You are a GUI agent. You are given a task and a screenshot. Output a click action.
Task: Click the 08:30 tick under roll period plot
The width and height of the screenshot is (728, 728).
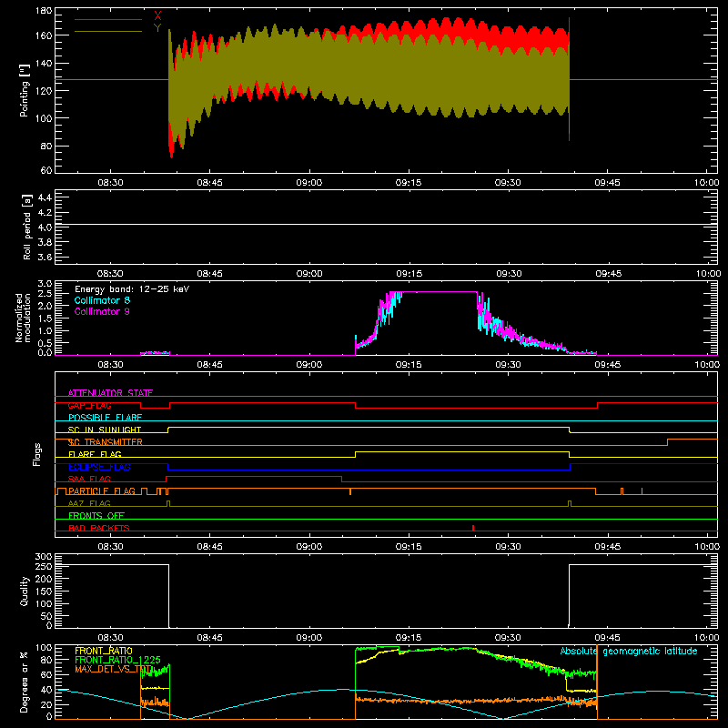point(110,274)
